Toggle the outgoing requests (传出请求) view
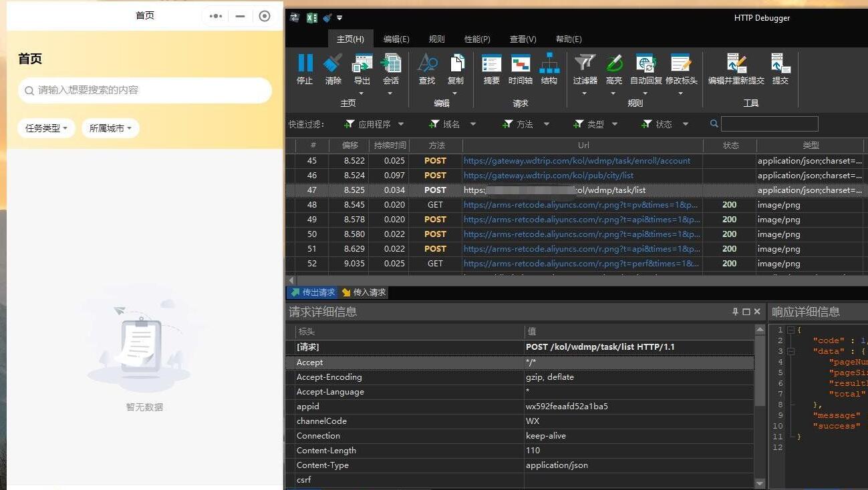 (312, 292)
